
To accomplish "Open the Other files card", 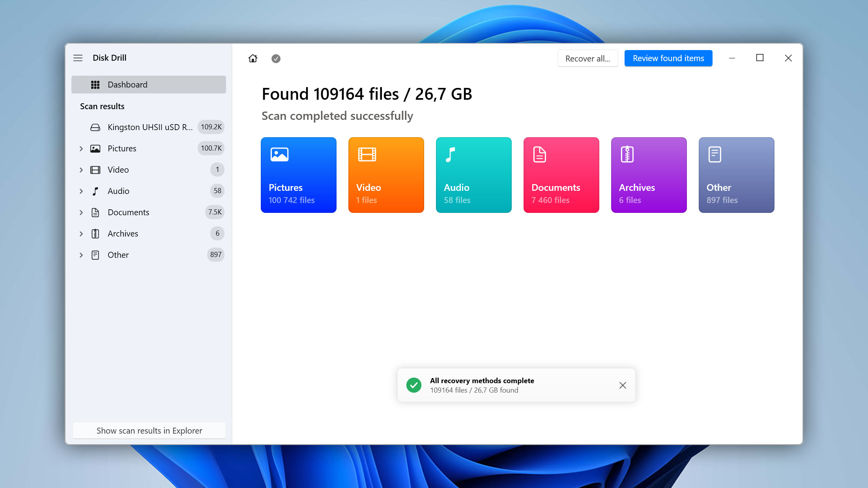I will point(737,175).
